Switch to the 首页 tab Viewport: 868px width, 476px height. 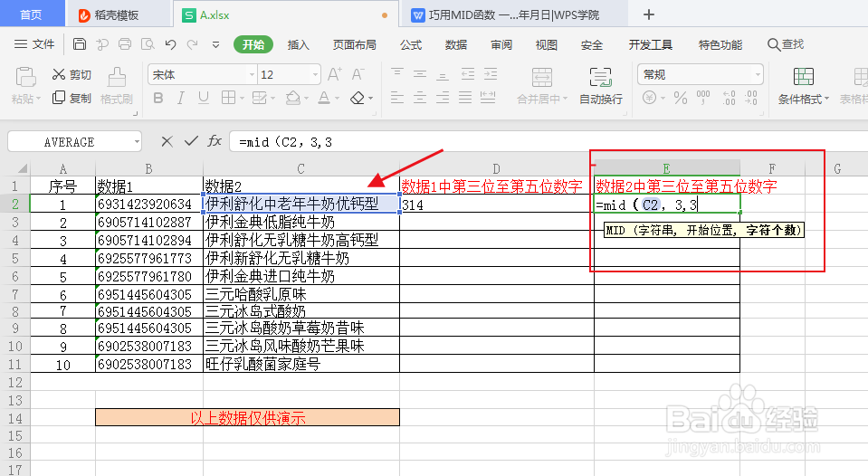[31, 14]
